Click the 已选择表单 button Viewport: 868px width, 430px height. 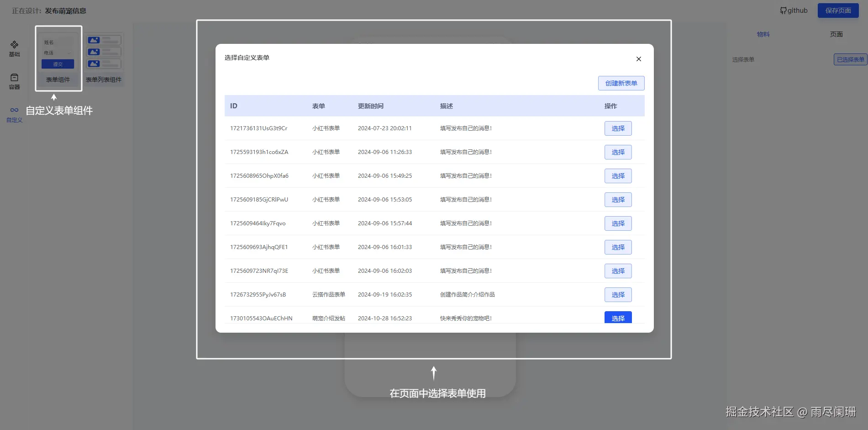pyautogui.click(x=850, y=59)
